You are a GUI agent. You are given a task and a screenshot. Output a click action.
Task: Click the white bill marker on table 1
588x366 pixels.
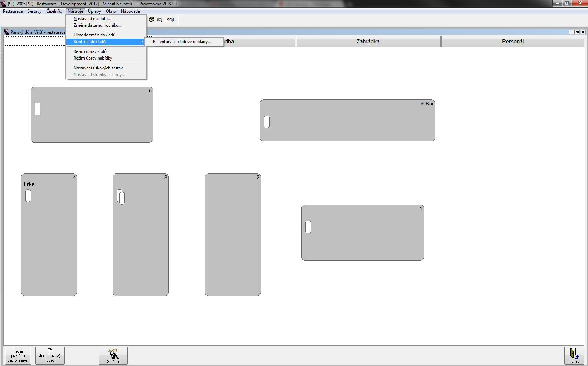[308, 227]
